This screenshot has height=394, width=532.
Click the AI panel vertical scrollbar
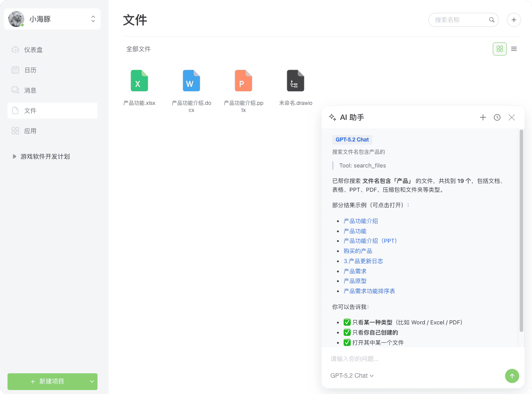[521, 230]
